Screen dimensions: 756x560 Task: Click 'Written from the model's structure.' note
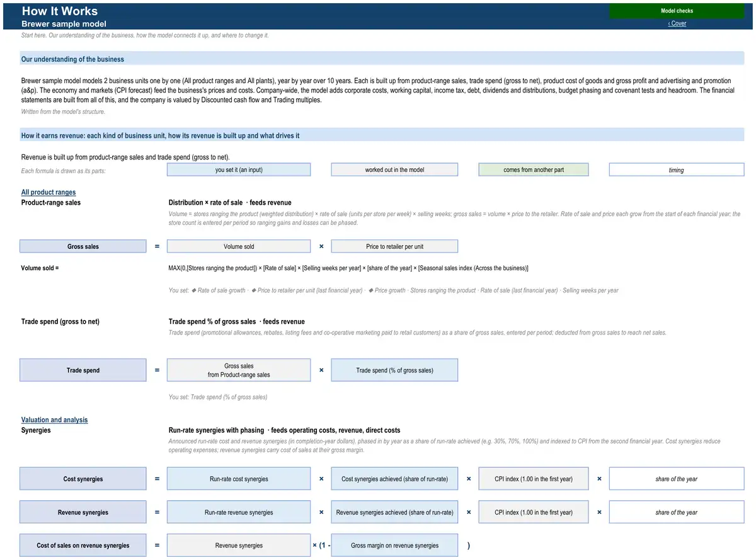(63, 111)
